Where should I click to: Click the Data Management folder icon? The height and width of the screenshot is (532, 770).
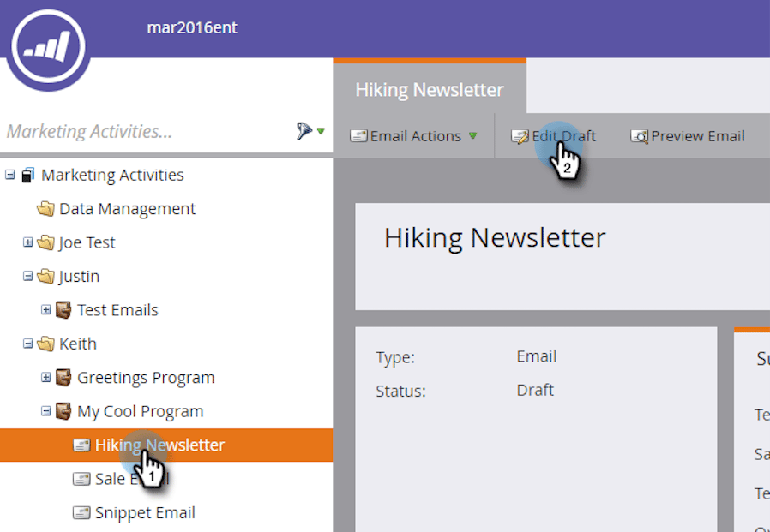click(x=45, y=208)
